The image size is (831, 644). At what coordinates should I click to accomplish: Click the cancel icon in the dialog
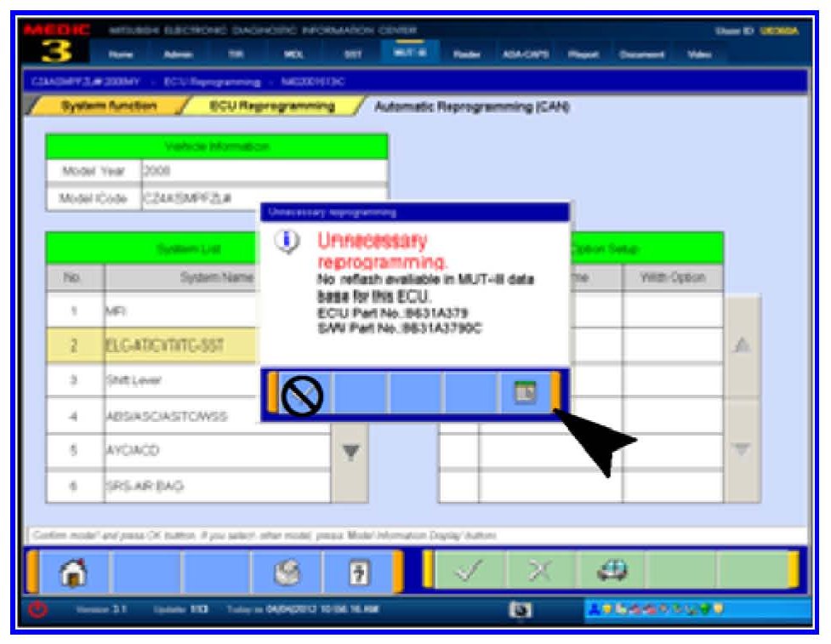(301, 396)
